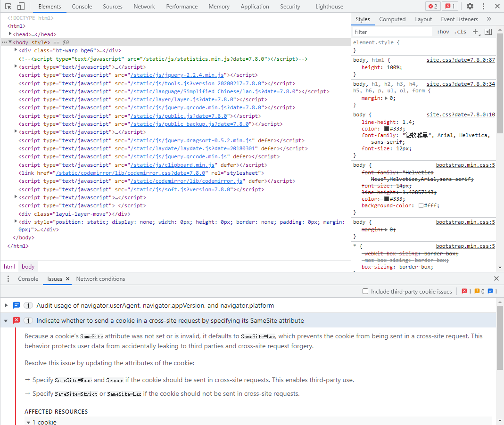
Task: Expand the first collapsed script node
Action: pos(16,66)
